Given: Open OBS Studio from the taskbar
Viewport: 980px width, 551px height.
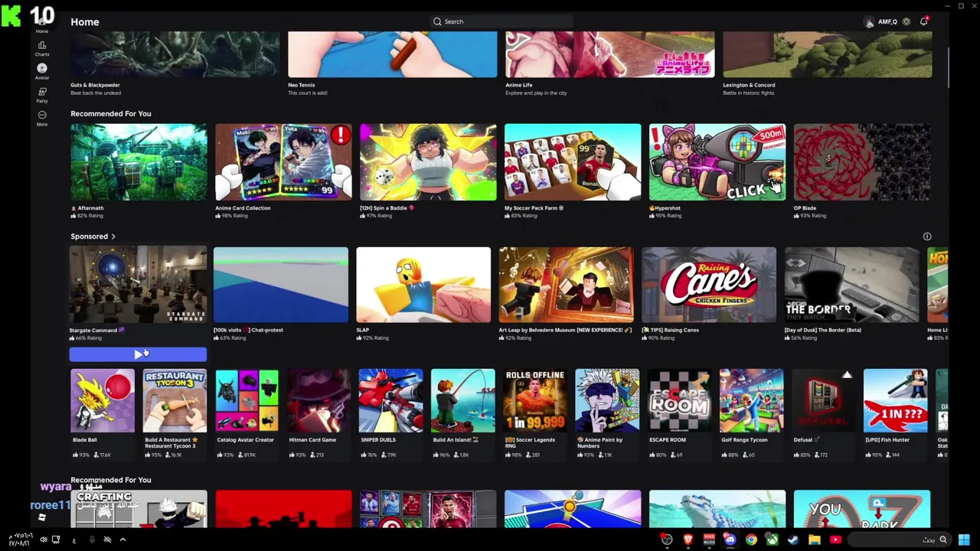Looking at the screenshot, I should click(x=668, y=540).
